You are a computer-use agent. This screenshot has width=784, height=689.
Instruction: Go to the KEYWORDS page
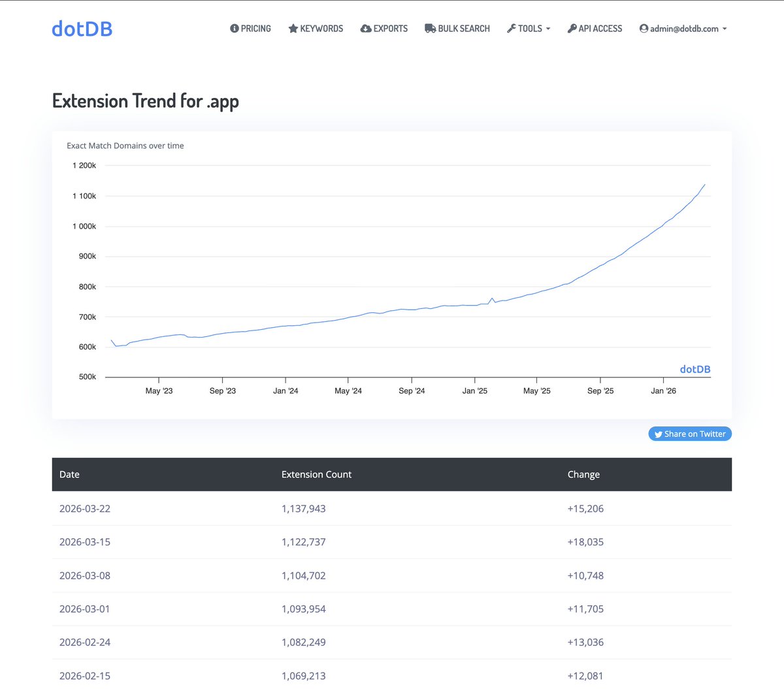(x=316, y=29)
